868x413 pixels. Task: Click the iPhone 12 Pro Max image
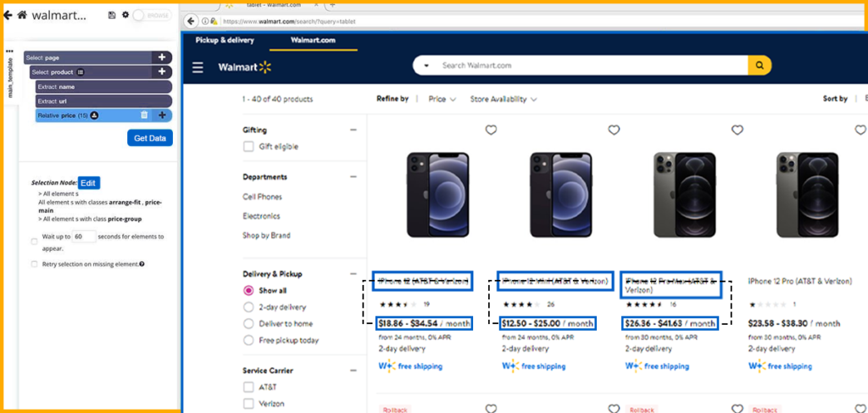[x=684, y=195]
